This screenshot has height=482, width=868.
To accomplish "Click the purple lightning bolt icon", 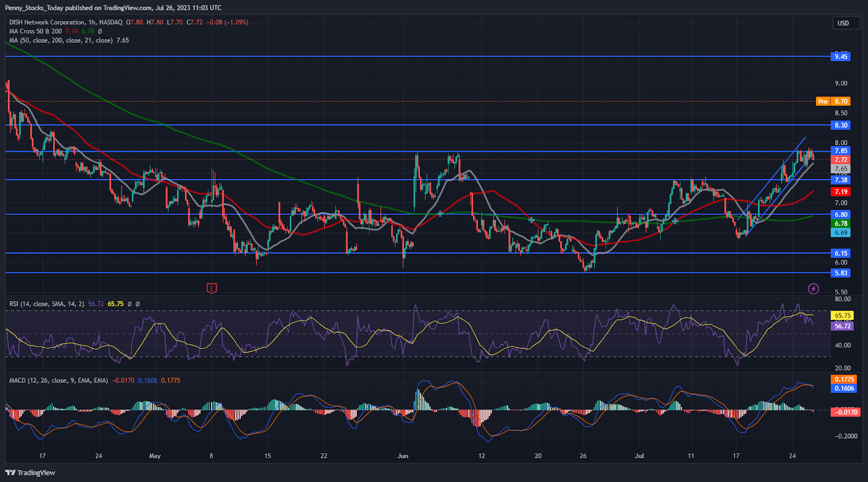I will pyautogui.click(x=813, y=288).
